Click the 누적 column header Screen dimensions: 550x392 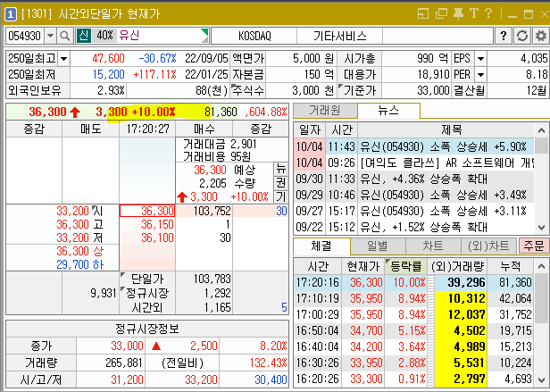(x=511, y=266)
